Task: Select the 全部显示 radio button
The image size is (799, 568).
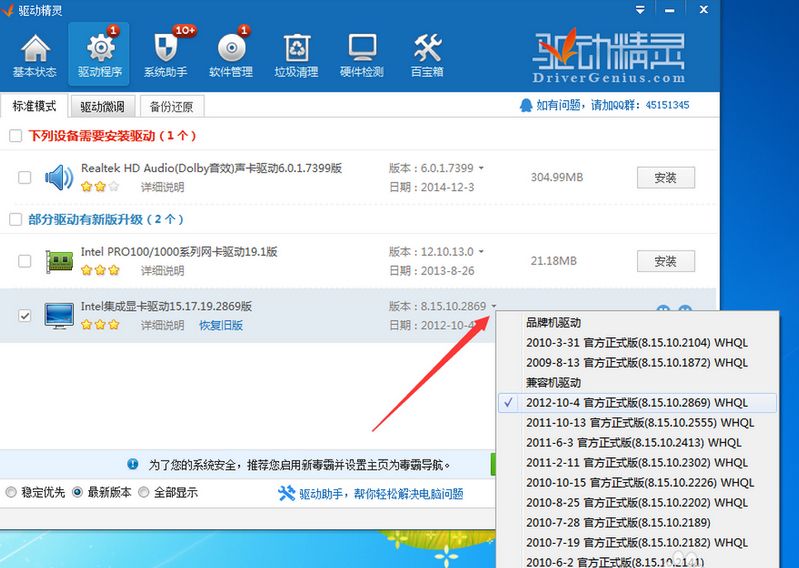Action: [x=144, y=493]
